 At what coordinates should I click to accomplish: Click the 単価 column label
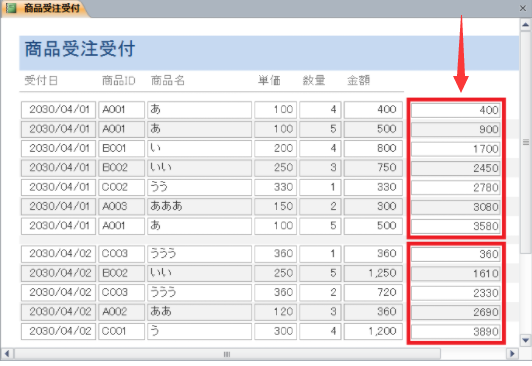point(269,81)
